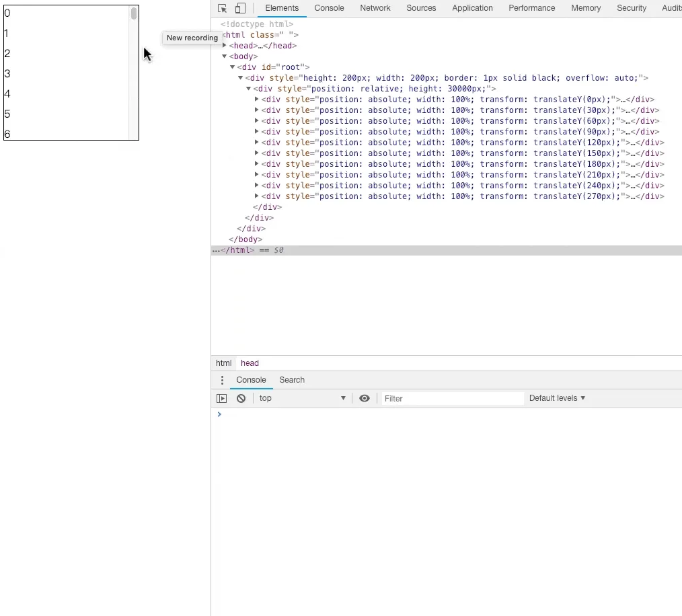Open the Sources tab
682x616 pixels.
coord(421,8)
